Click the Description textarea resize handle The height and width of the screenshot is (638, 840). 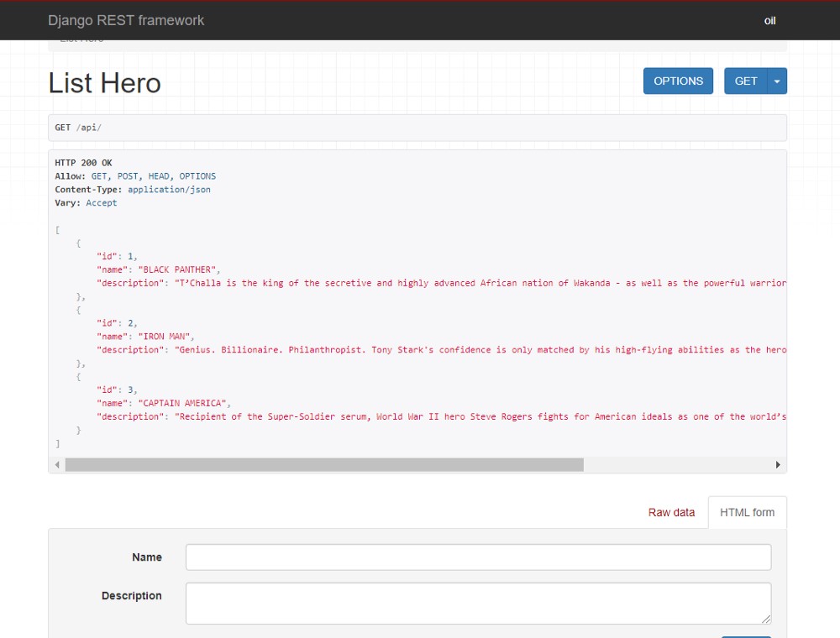coord(766,619)
